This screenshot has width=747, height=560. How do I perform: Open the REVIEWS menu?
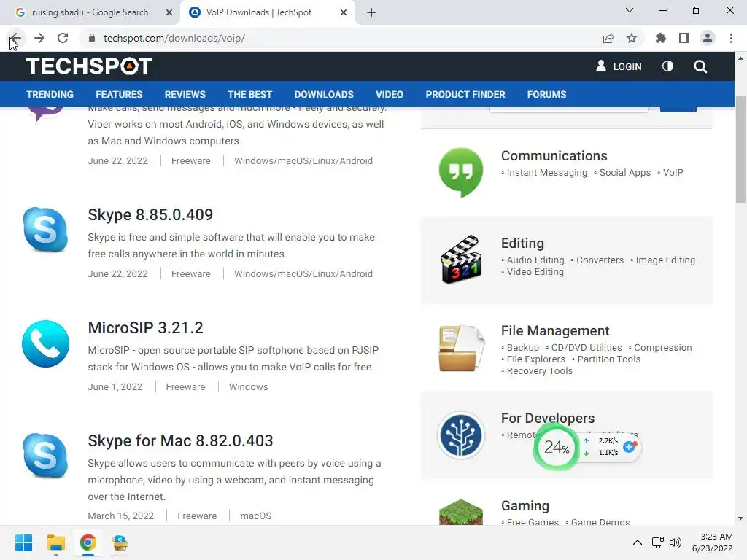pos(185,94)
